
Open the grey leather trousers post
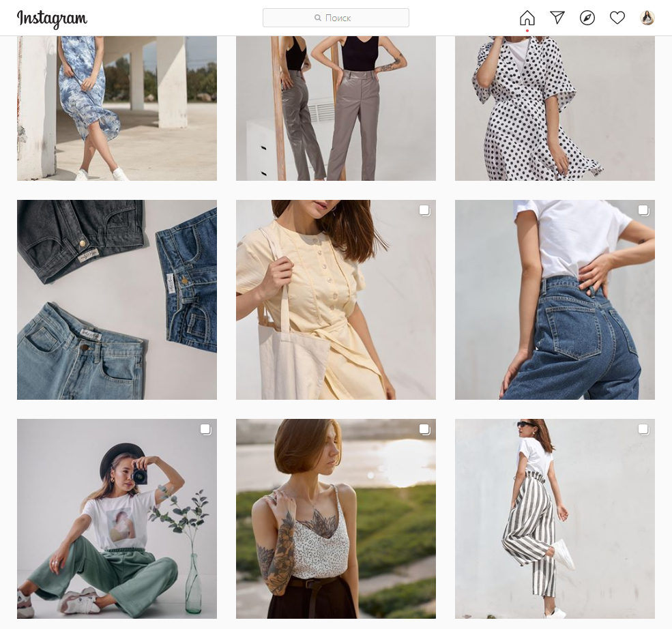tap(336, 109)
